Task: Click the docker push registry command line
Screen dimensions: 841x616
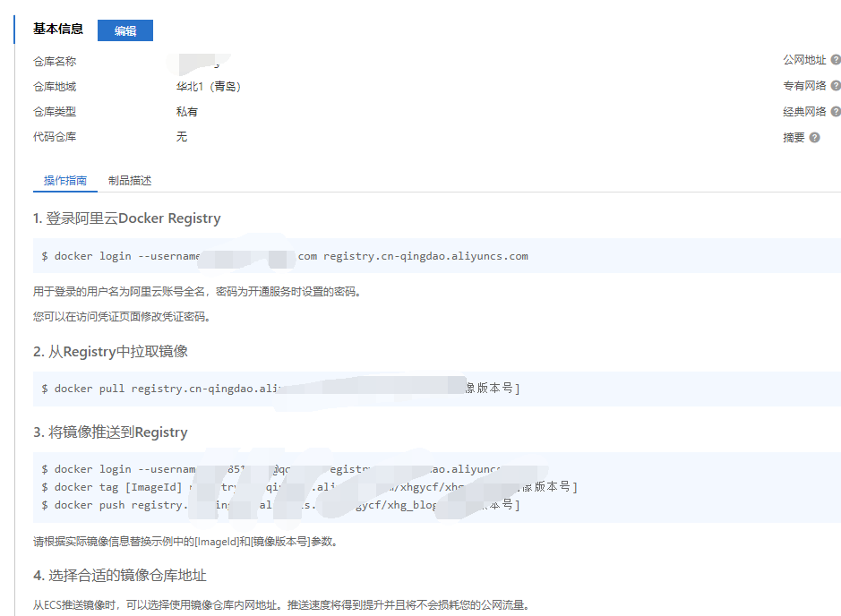Action: [x=280, y=505]
